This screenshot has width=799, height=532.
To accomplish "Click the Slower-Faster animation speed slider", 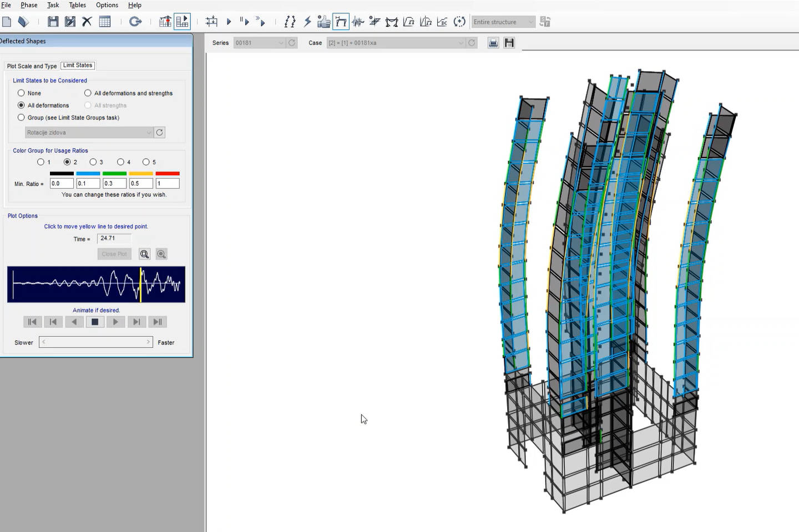I will coord(96,342).
